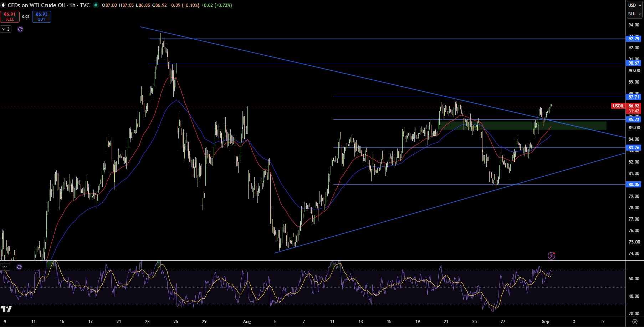Viewport: 644px width, 327px height.
Task: Select the green rectangle support zone
Action: 522,125
